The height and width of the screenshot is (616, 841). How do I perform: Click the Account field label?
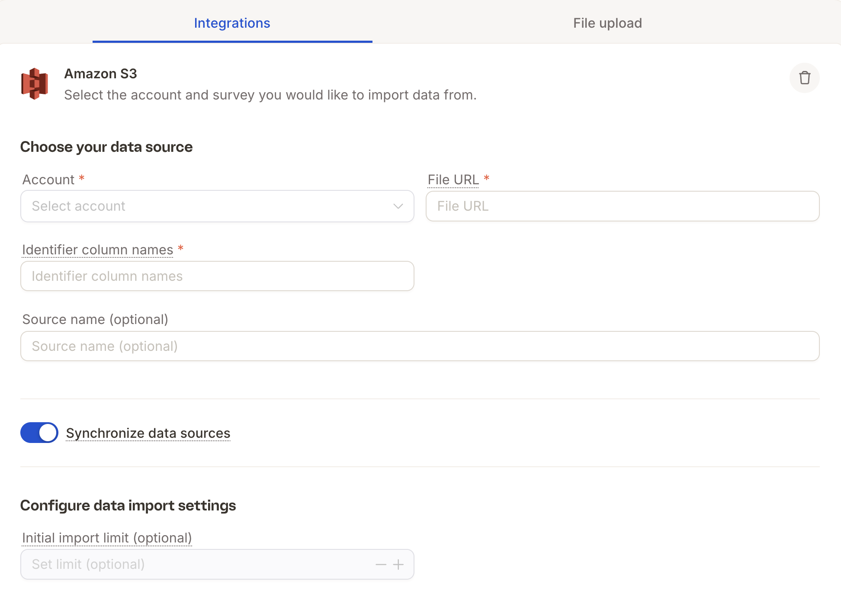48,180
